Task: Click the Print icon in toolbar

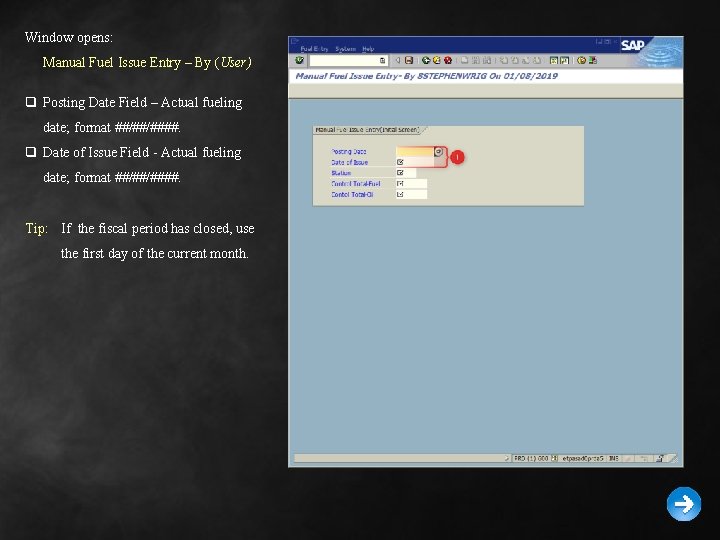Action: 464,60
